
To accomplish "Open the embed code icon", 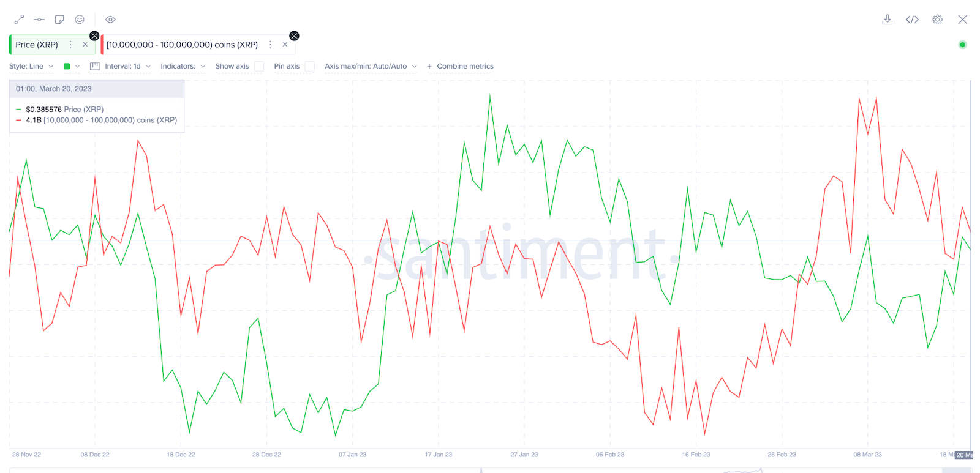I will coord(913,20).
